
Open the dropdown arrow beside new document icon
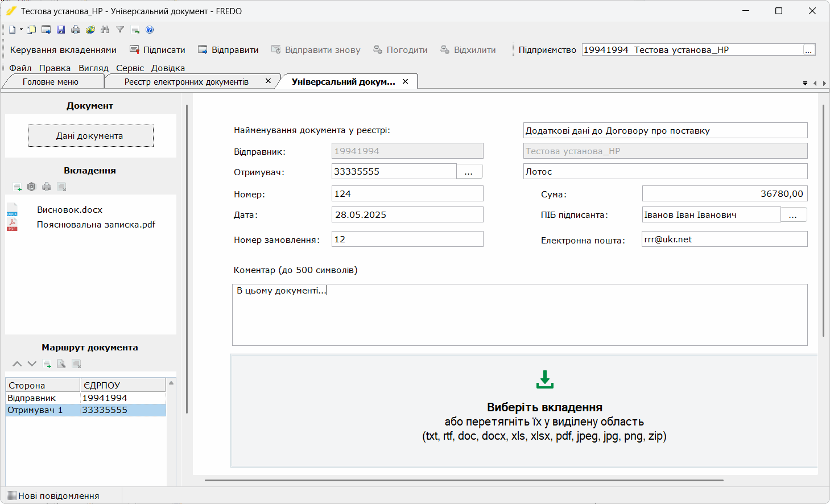(x=21, y=30)
